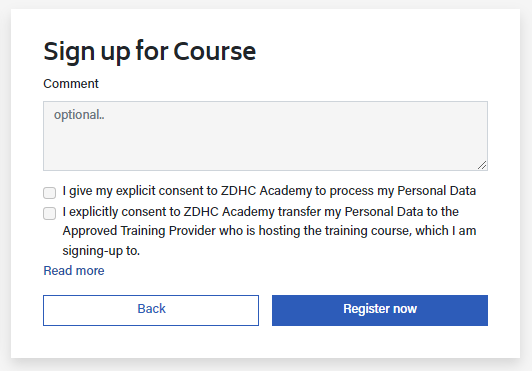Focus the optional Comment text area
The image size is (532, 371).
265,136
